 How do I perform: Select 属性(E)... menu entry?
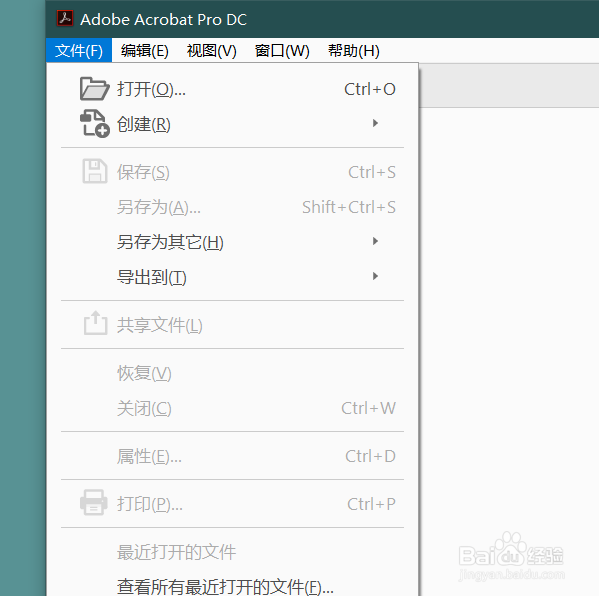click(x=232, y=456)
